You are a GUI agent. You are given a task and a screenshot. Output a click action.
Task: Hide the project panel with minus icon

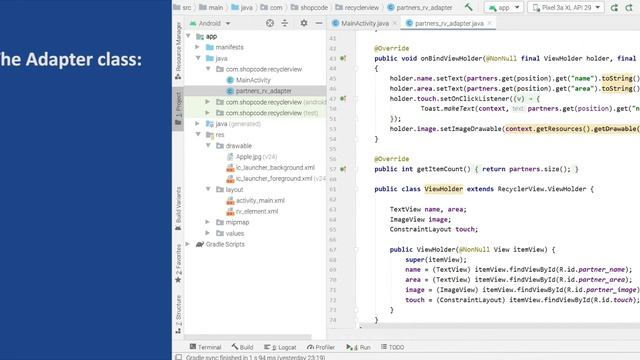click(x=319, y=23)
